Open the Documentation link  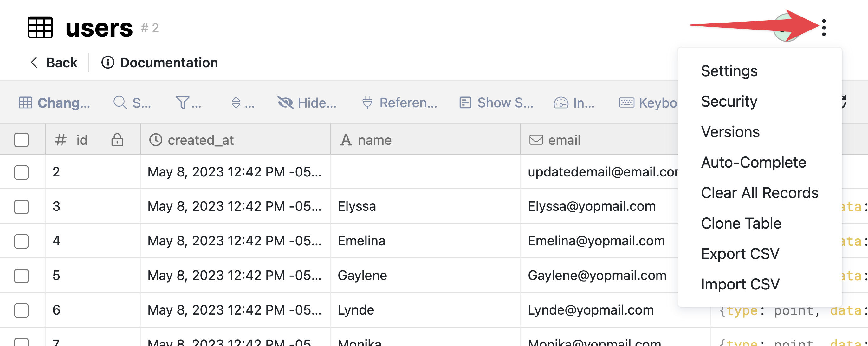pos(160,63)
